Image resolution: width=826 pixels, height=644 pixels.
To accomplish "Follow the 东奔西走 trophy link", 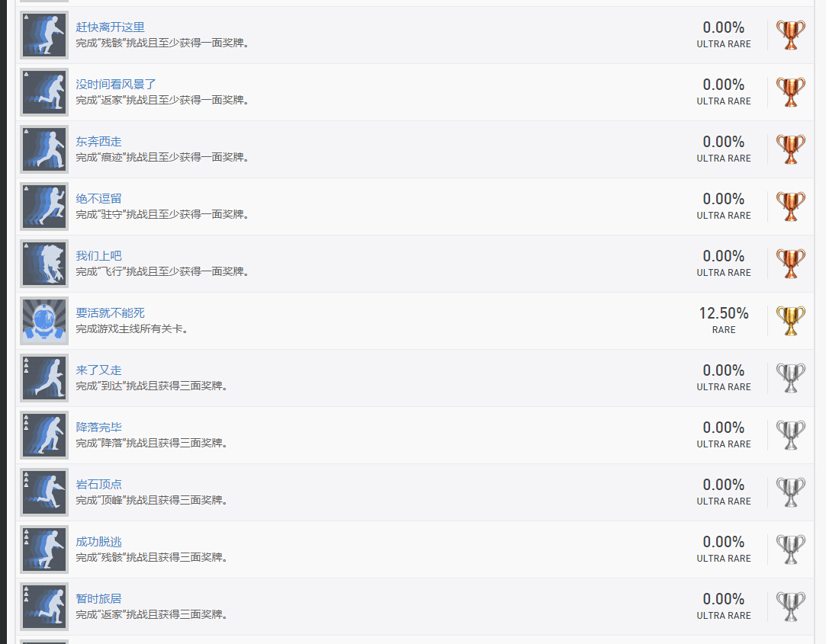I will tap(98, 142).
